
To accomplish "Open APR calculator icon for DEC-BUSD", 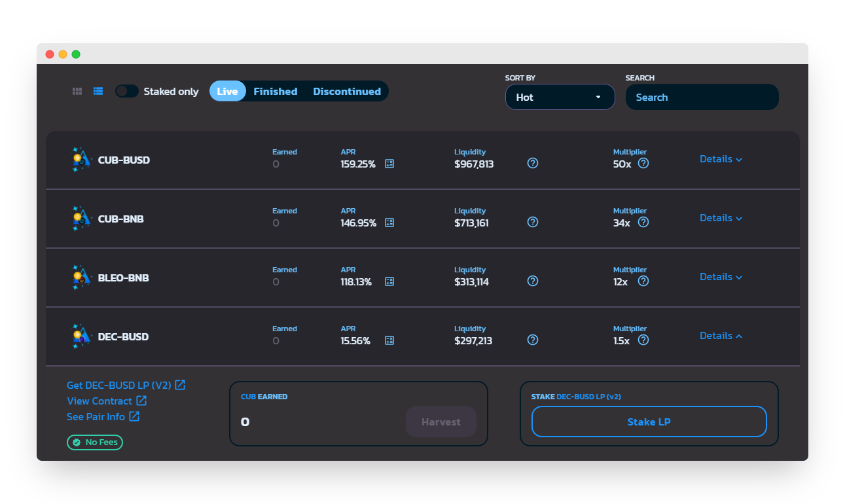I will pyautogui.click(x=389, y=340).
